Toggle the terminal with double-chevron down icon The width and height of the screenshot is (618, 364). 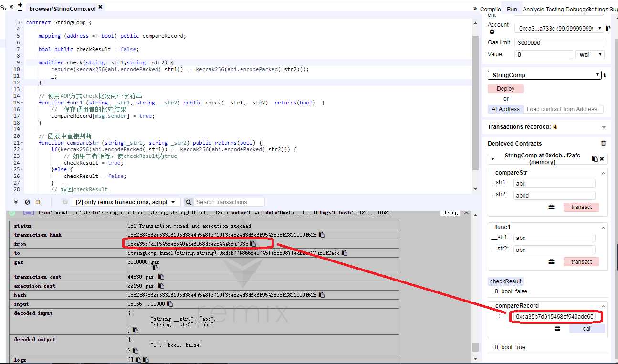[x=16, y=202]
